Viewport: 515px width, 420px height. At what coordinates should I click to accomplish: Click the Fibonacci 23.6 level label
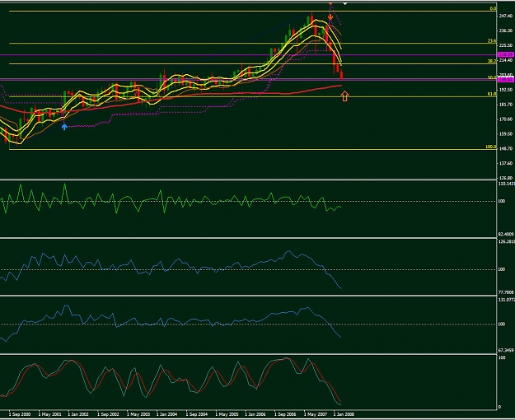[x=491, y=40]
